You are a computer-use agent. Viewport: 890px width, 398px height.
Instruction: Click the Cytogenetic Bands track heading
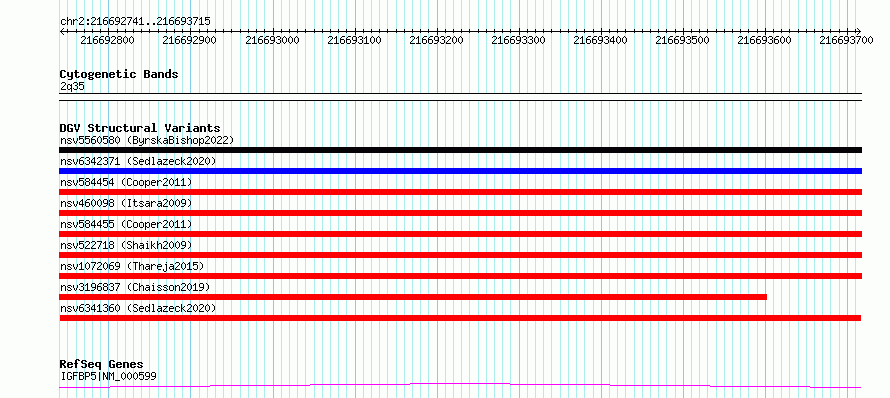(119, 74)
